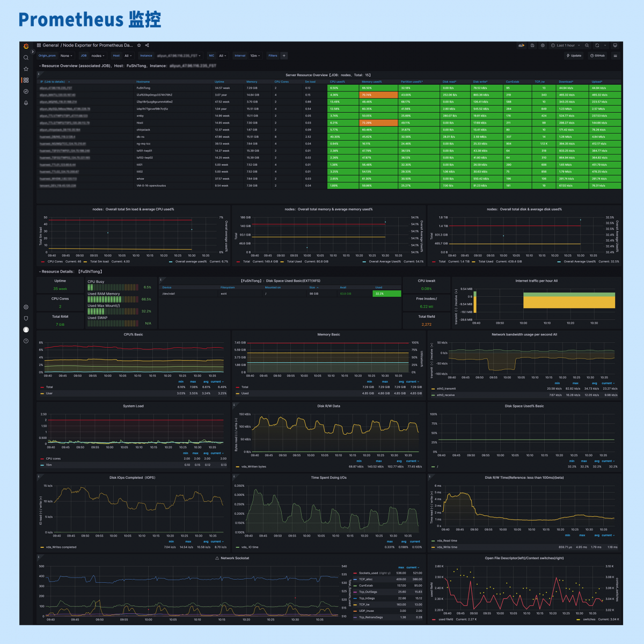Click the add panel icon

coord(521,46)
